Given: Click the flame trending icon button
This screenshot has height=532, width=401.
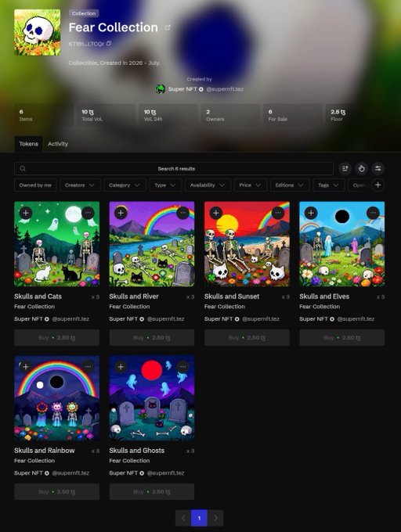Looking at the screenshot, I should (362, 168).
